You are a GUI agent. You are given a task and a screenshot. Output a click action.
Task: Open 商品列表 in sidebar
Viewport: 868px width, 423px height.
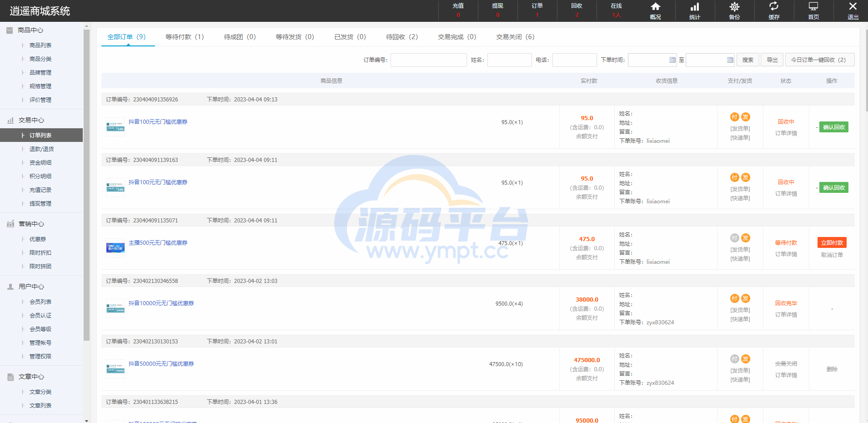tap(40, 45)
